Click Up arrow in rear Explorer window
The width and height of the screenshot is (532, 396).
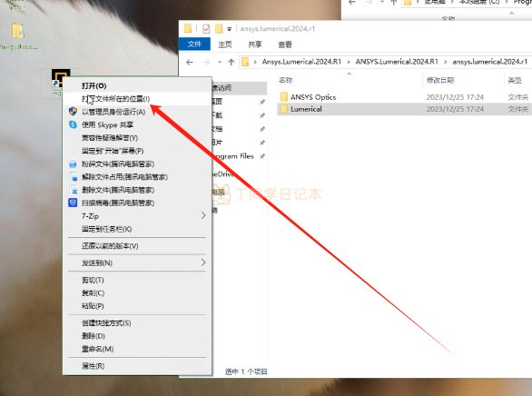[x=394, y=3]
